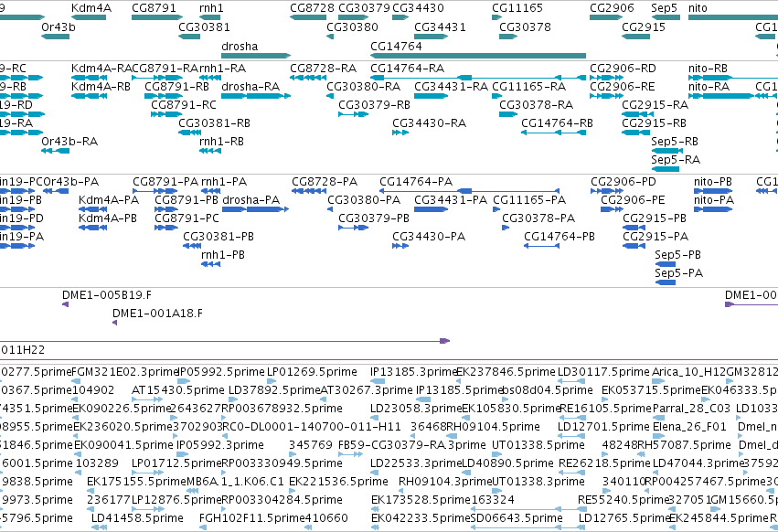The image size is (778, 532).
Task: Click the CG14764-RB transcript
Action: 553,133
